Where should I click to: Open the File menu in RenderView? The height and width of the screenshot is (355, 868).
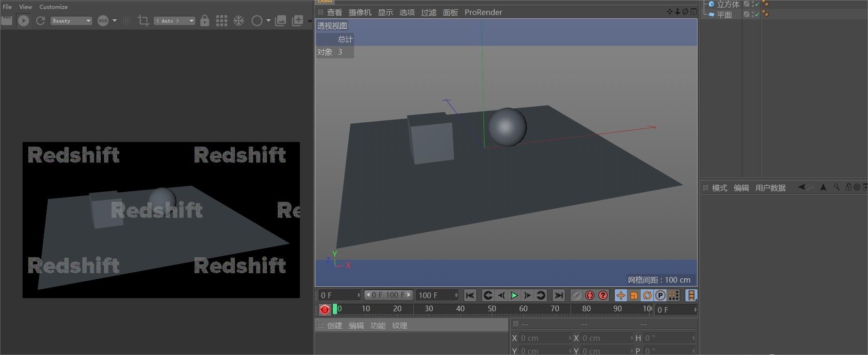(7, 7)
